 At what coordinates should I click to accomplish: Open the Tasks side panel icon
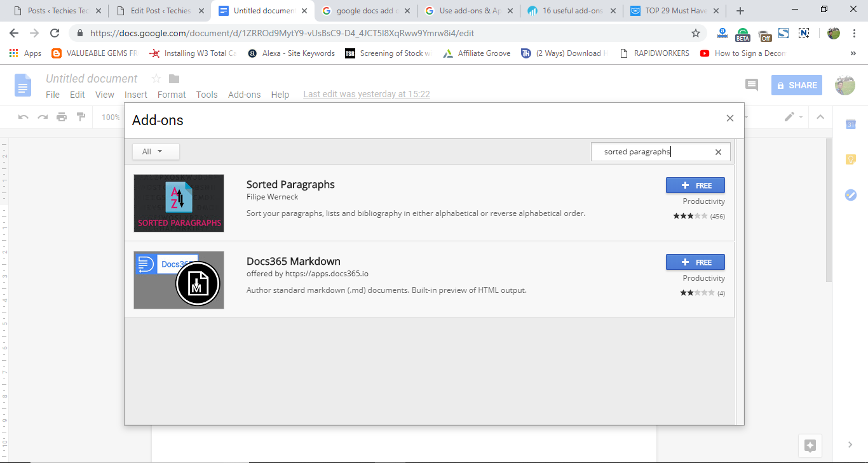851,195
